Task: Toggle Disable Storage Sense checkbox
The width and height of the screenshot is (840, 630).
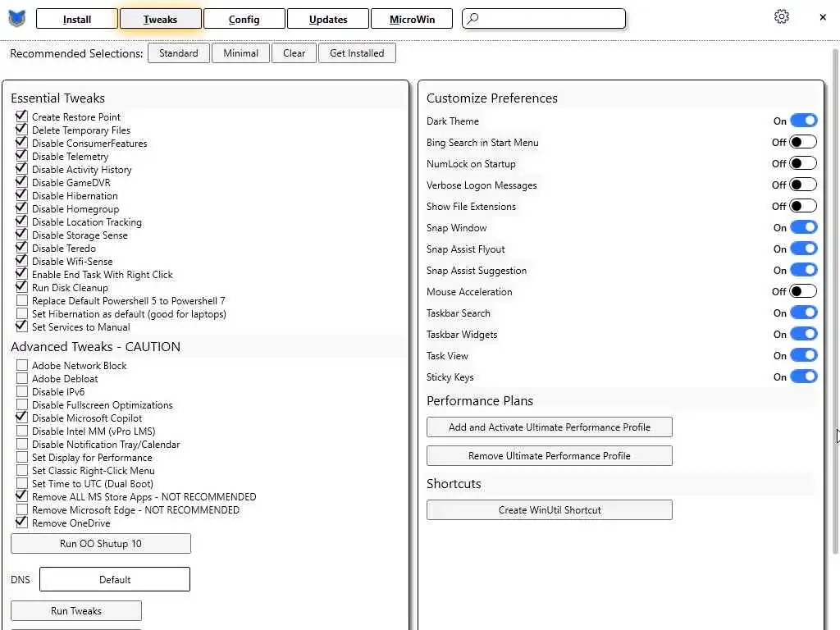Action: [21, 234]
